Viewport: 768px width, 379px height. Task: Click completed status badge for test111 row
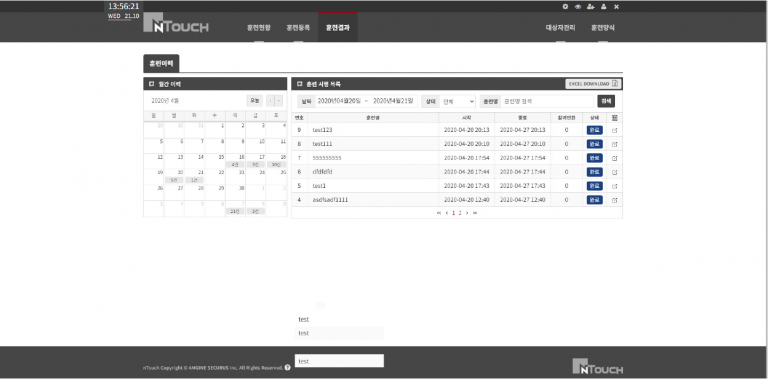click(x=595, y=144)
